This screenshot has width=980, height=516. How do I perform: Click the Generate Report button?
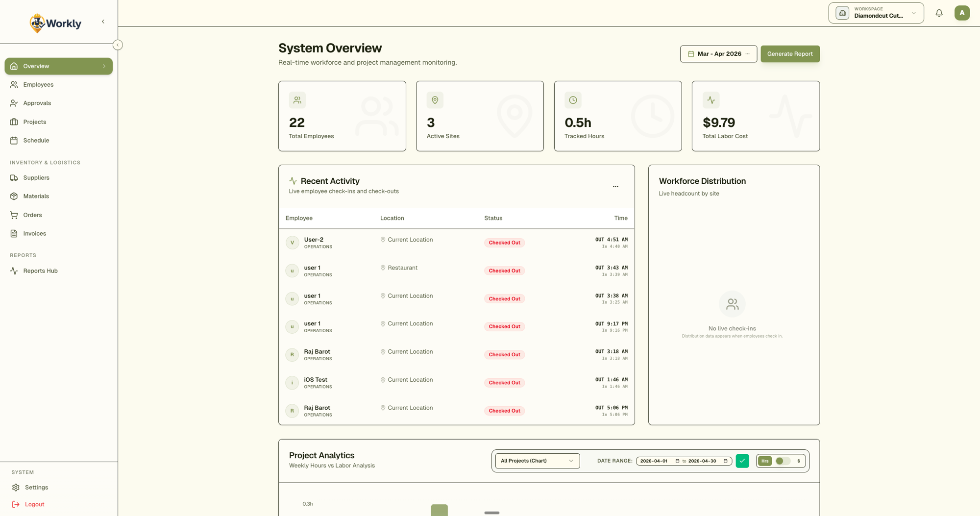click(x=790, y=54)
